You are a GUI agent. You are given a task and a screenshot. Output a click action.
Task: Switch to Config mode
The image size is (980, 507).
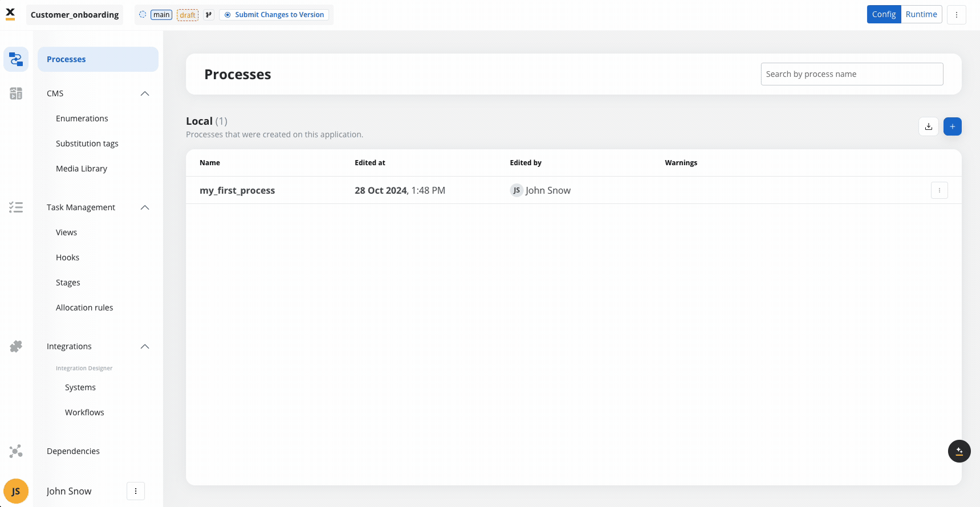click(884, 14)
